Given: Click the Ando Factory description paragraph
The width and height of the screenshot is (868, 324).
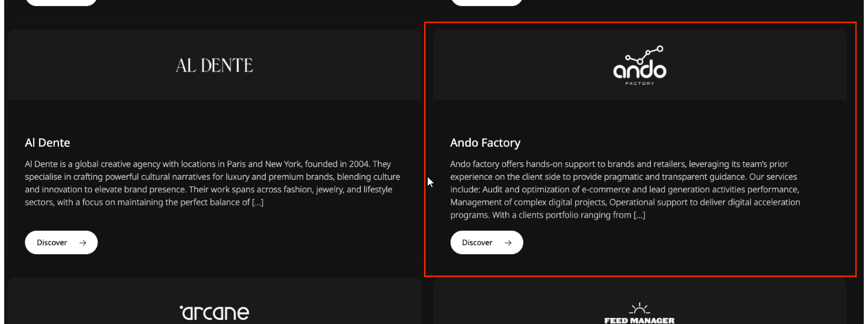Looking at the screenshot, I should coord(626,189).
